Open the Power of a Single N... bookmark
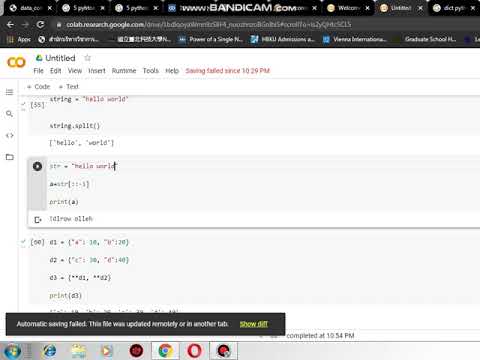Viewport: 480px width, 360px height. click(x=211, y=39)
